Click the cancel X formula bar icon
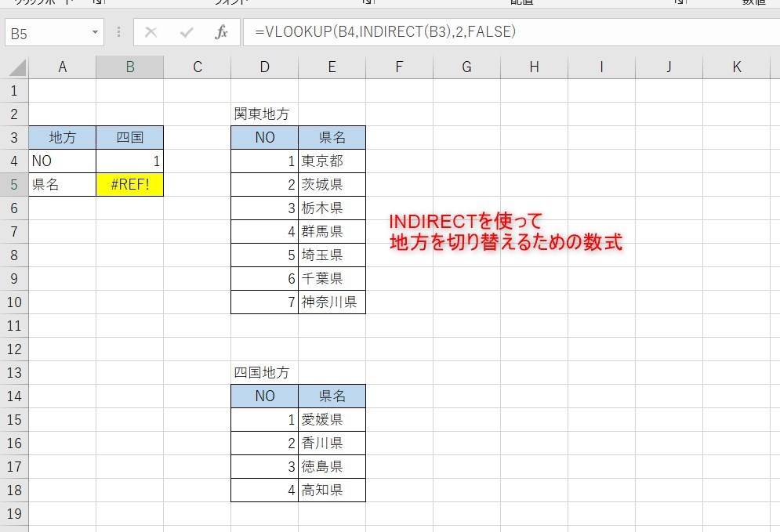Viewport: 780px width, 532px height. pos(151,32)
